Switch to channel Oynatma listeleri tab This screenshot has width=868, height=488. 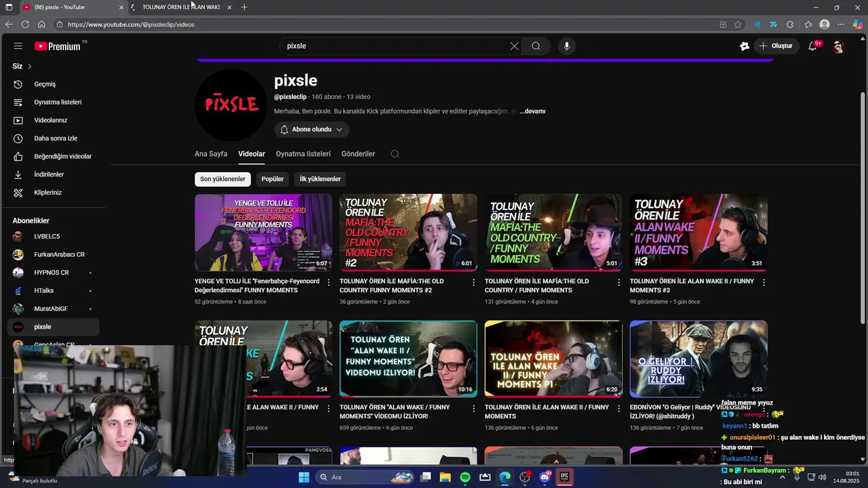303,154
